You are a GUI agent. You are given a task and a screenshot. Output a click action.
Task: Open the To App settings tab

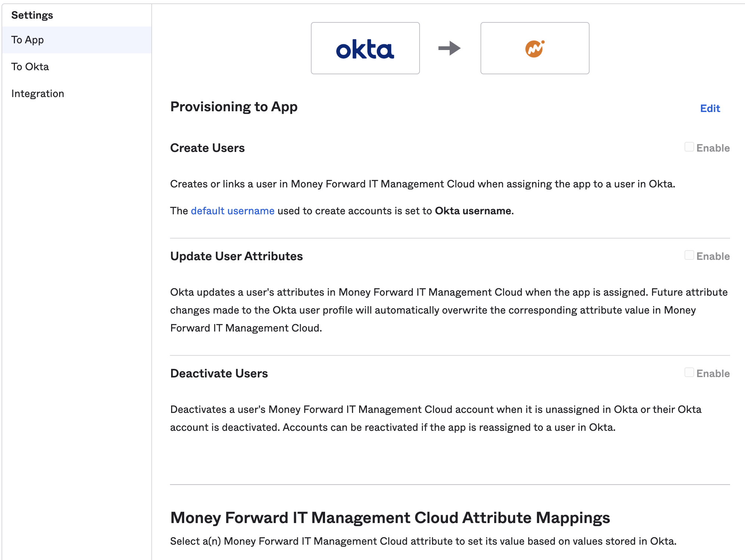pos(77,40)
